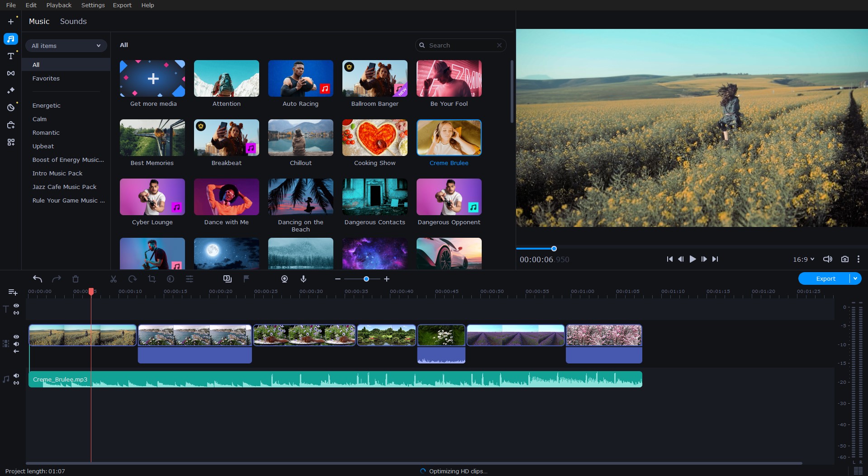Click the preview progress bar handle
The height and width of the screenshot is (476, 868).
[554, 249]
